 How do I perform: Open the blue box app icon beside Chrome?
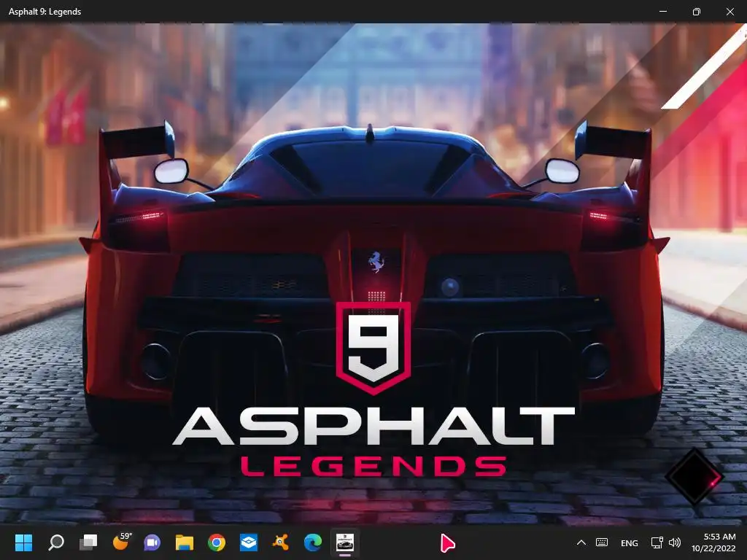click(249, 542)
